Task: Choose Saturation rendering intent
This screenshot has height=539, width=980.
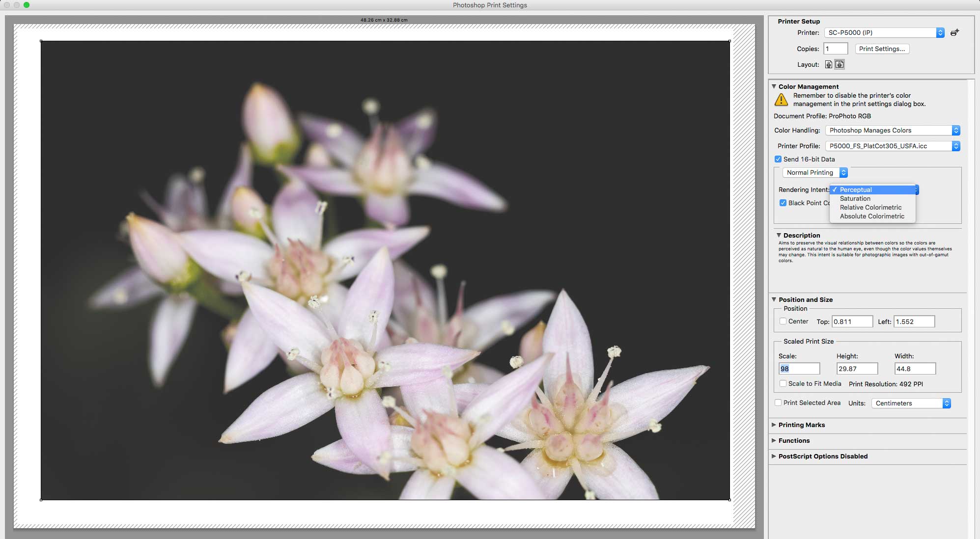Action: [872, 199]
